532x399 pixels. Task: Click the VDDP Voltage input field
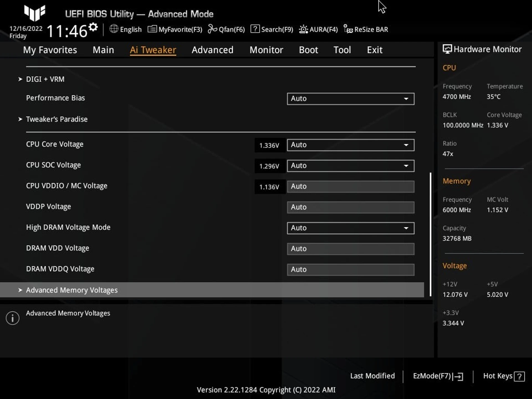tap(351, 207)
